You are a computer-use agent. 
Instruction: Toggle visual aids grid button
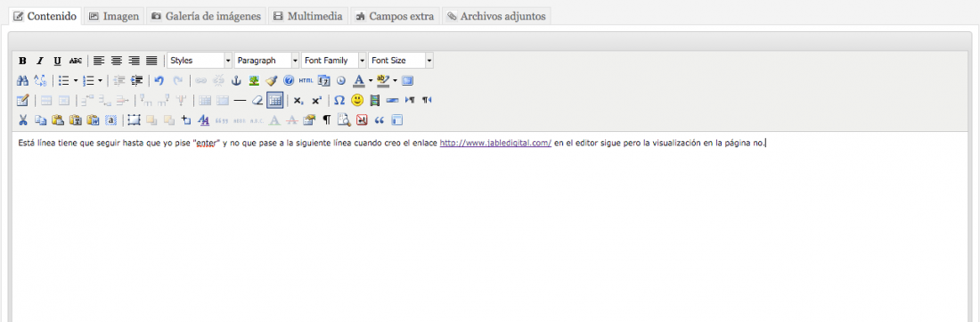click(275, 100)
